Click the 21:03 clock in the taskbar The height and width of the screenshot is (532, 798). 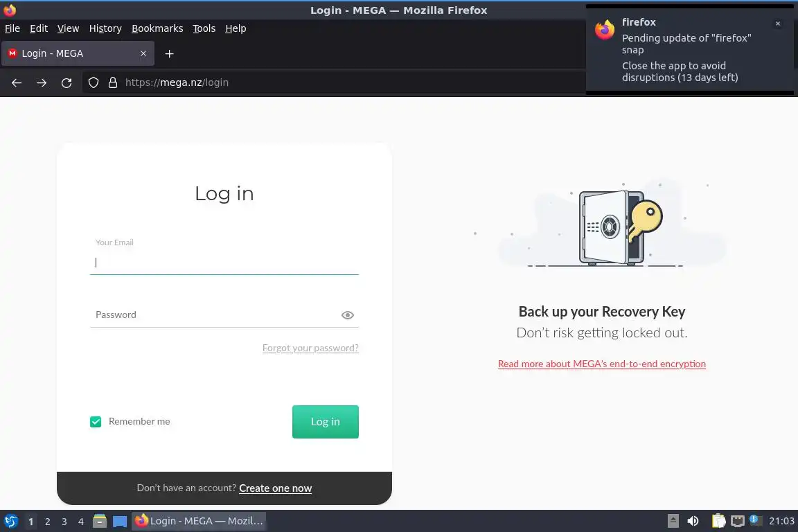point(781,521)
